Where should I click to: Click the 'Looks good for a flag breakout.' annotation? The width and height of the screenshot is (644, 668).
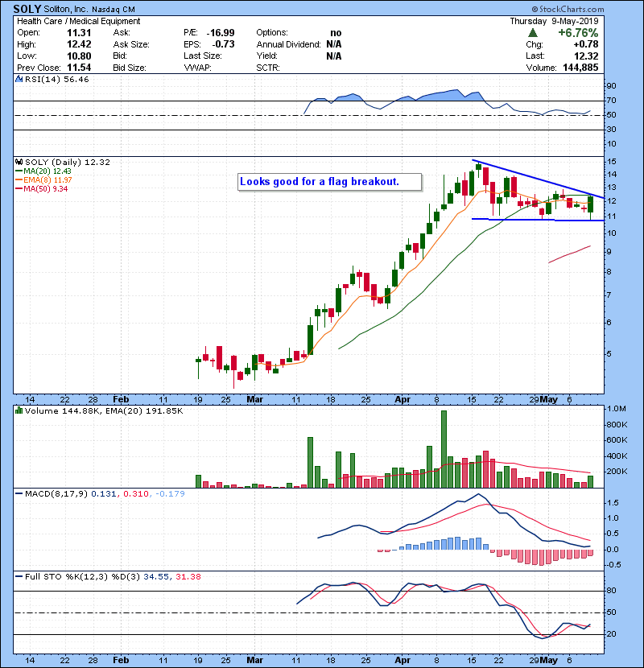click(x=330, y=182)
